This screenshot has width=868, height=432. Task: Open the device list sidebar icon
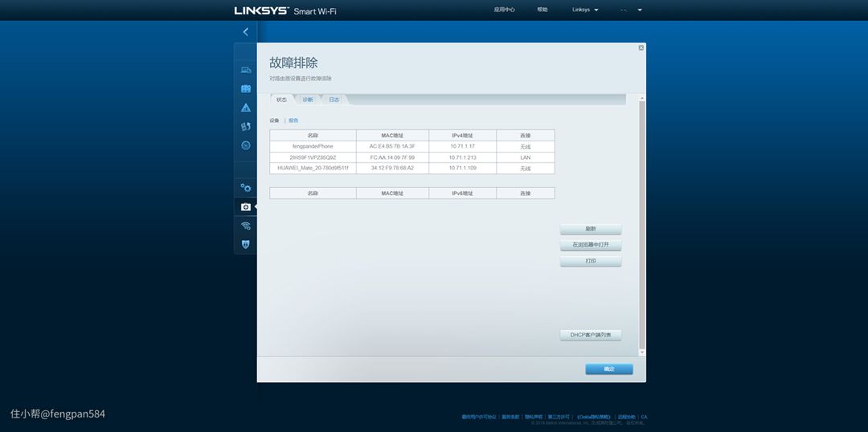(x=246, y=70)
